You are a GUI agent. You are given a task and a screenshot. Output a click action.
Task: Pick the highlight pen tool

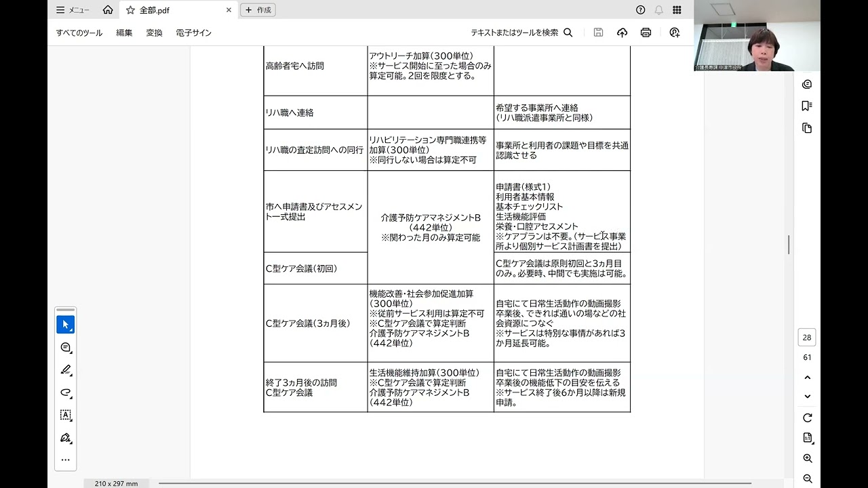[66, 370]
